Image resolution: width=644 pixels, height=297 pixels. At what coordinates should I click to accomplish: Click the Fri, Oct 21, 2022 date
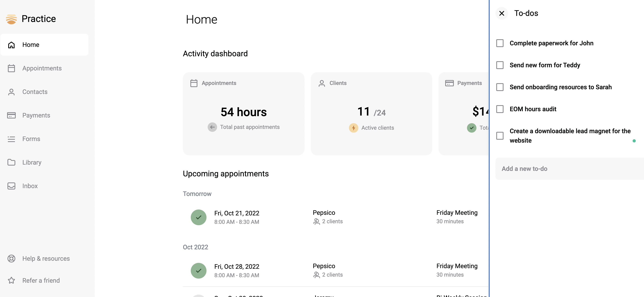point(237,213)
